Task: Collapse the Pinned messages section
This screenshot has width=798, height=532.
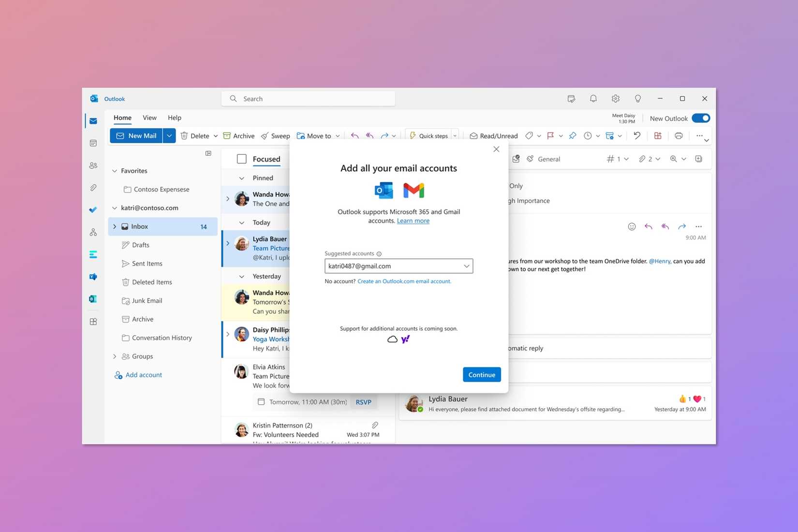Action: 241,177
